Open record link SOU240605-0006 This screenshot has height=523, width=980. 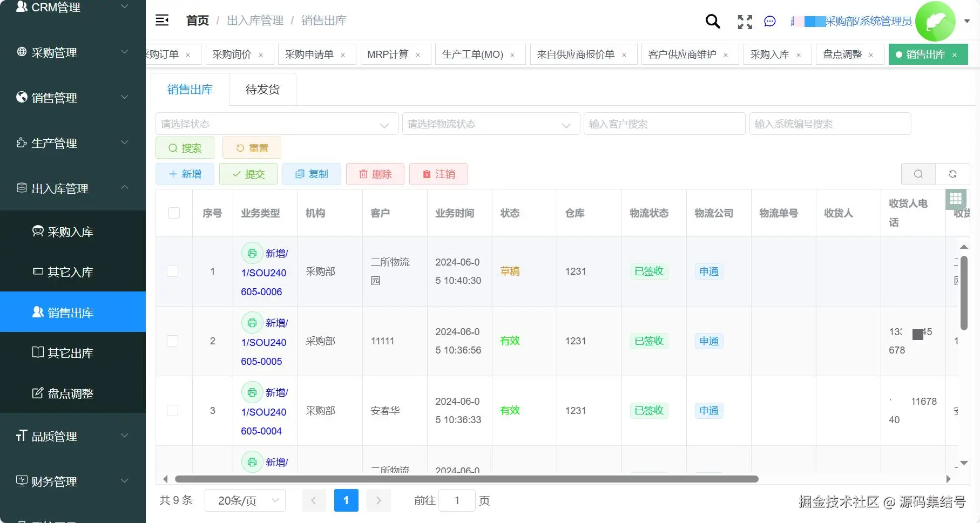(x=263, y=282)
